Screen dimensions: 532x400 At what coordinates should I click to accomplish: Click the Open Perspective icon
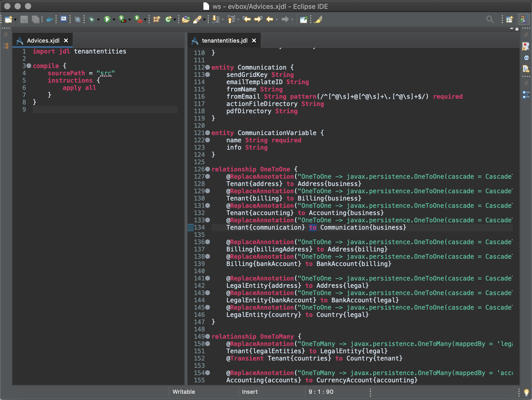tap(509, 19)
